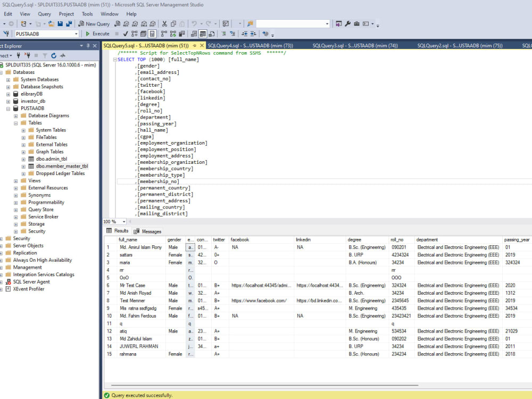The image size is (532, 399).
Task: Click the Increase Indent icon
Action: pyautogui.click(x=253, y=34)
